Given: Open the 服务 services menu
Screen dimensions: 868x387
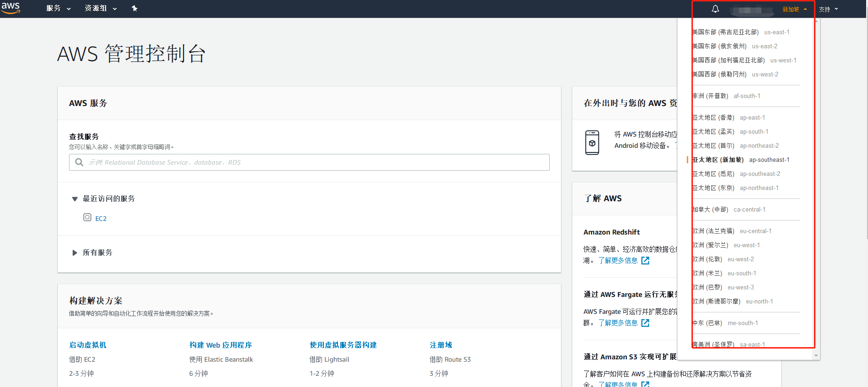Looking at the screenshot, I should point(58,8).
